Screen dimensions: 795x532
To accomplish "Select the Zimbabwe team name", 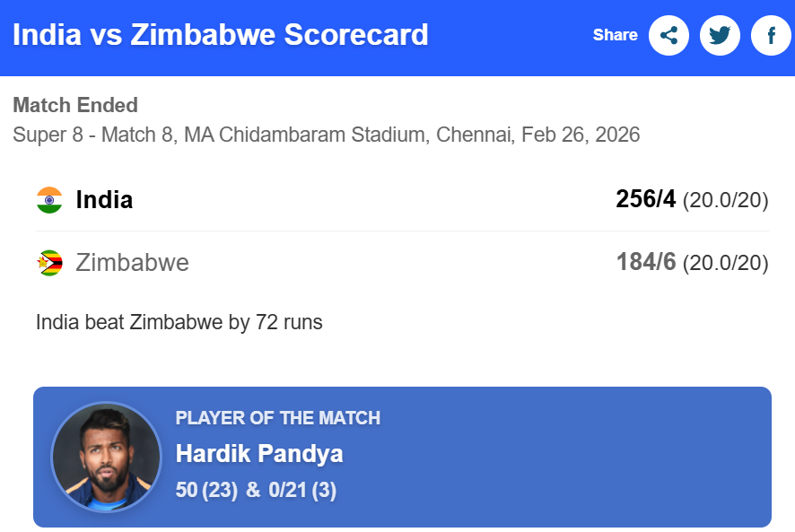I will 132,263.
